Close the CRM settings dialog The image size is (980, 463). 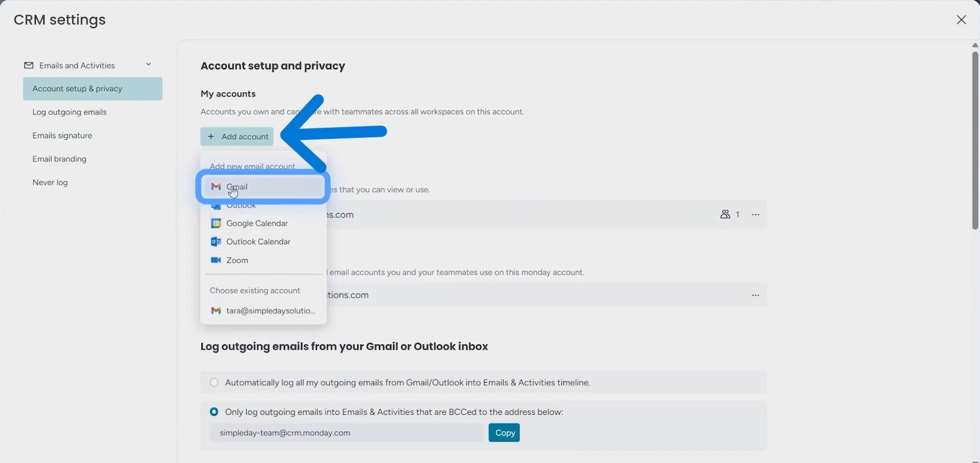pos(961,20)
